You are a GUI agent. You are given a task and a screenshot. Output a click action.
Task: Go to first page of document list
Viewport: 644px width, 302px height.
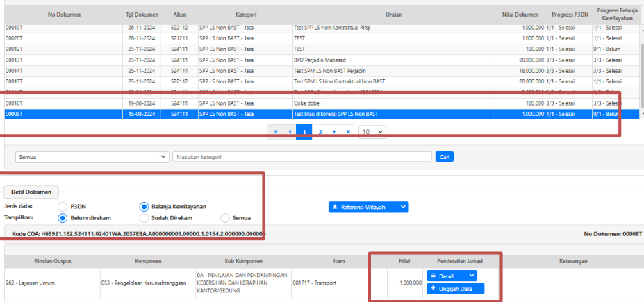pos(276,131)
